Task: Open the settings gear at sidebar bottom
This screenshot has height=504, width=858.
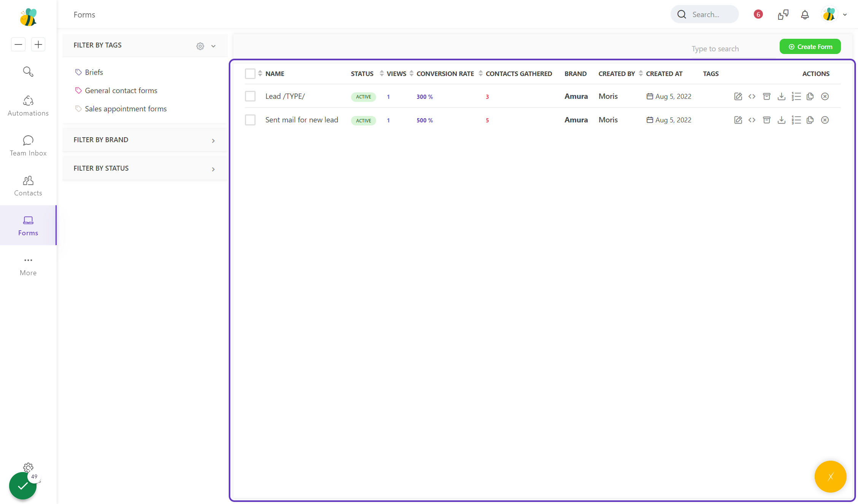Action: click(x=28, y=467)
